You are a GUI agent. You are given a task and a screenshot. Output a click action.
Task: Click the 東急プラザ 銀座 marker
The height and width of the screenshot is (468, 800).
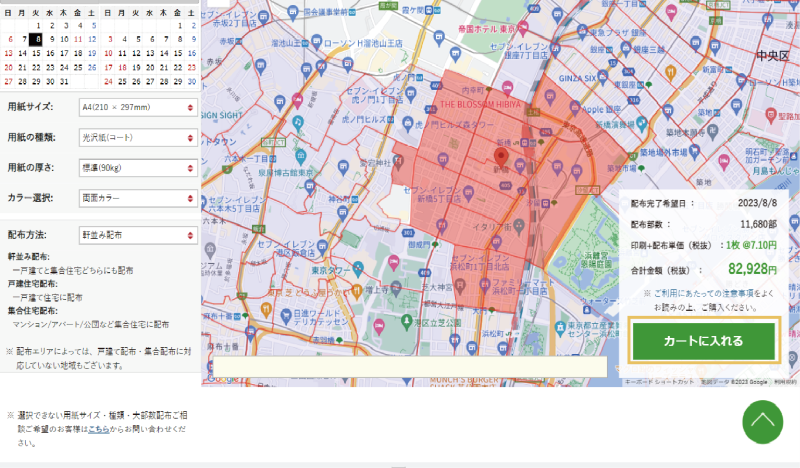point(583,32)
